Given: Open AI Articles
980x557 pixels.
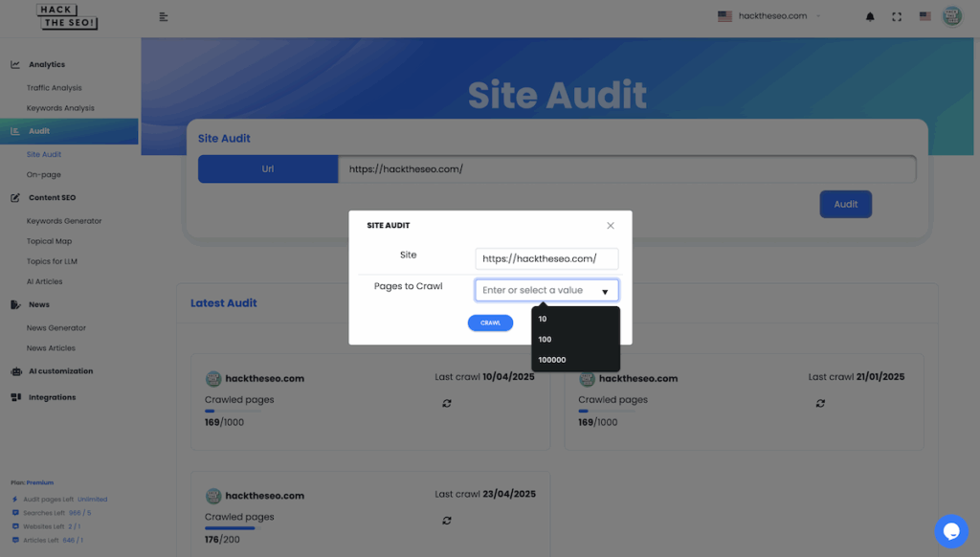Looking at the screenshot, I should click(x=44, y=281).
